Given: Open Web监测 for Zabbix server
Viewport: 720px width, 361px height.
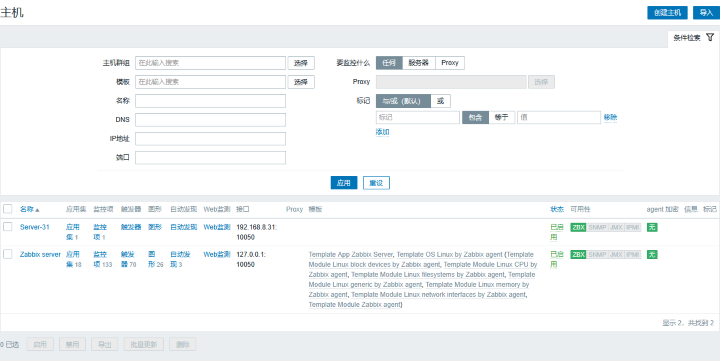Looking at the screenshot, I should (x=217, y=254).
